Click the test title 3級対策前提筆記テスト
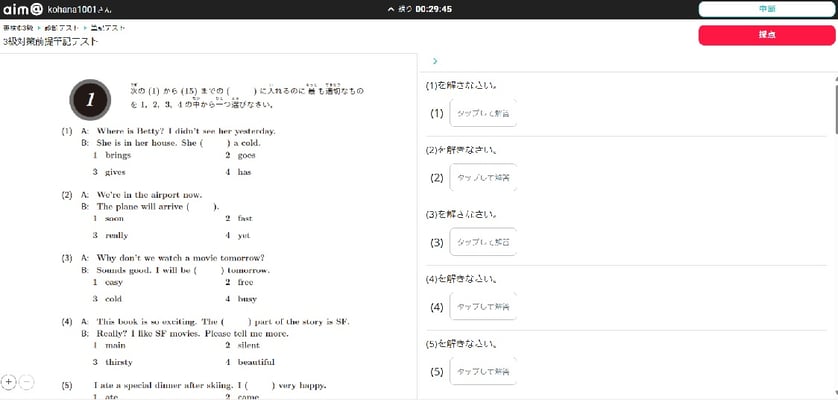The image size is (838, 400). pyautogui.click(x=50, y=41)
